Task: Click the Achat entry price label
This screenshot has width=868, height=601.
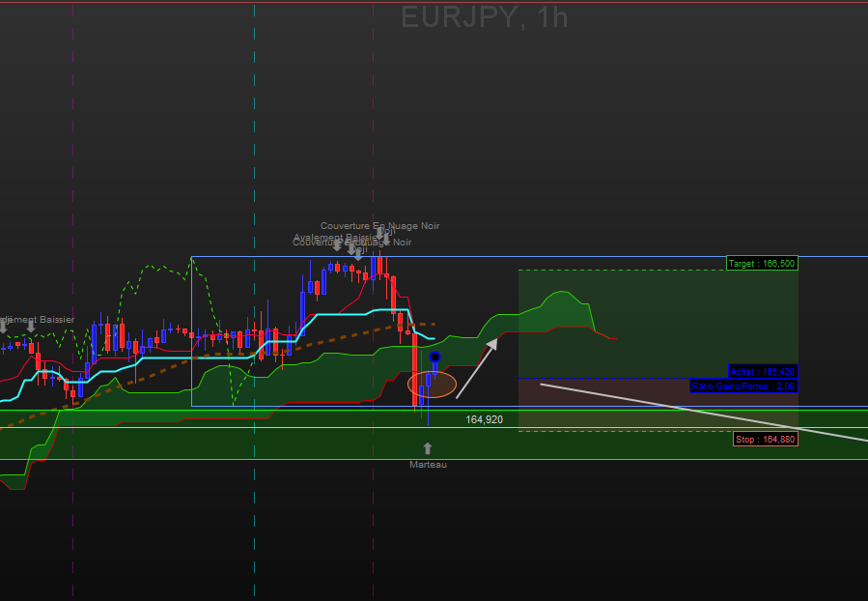Action: [762, 371]
